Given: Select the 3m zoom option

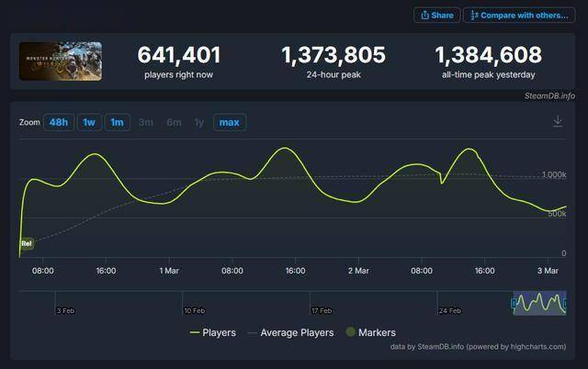Looking at the screenshot, I should point(145,122).
